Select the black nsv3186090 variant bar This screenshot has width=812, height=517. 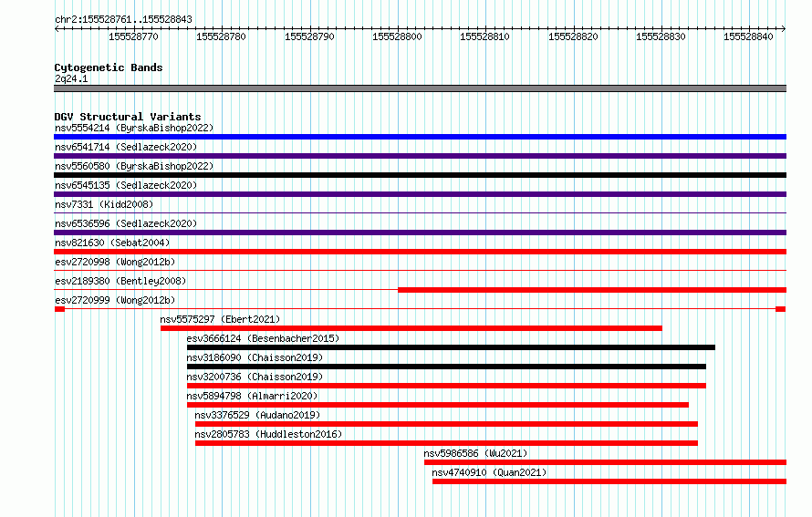(x=446, y=367)
